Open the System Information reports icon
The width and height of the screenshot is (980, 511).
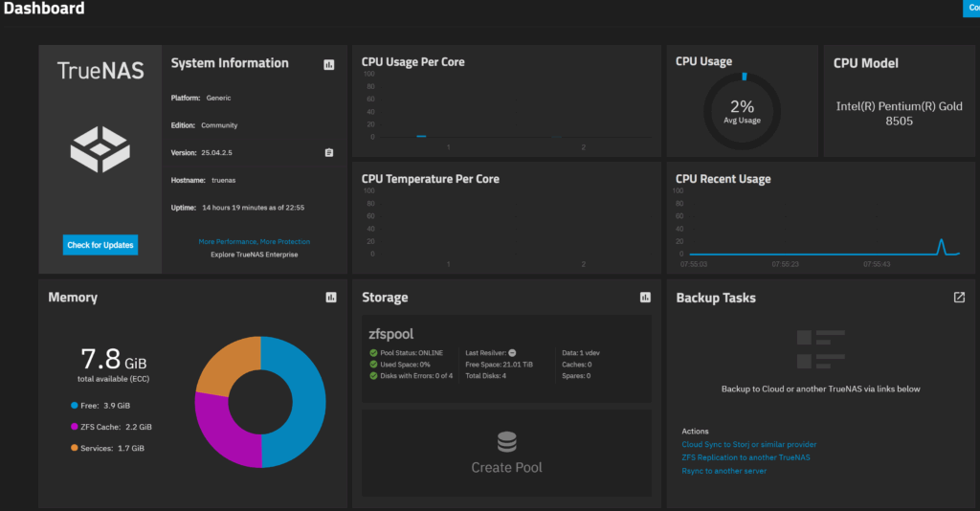click(329, 64)
